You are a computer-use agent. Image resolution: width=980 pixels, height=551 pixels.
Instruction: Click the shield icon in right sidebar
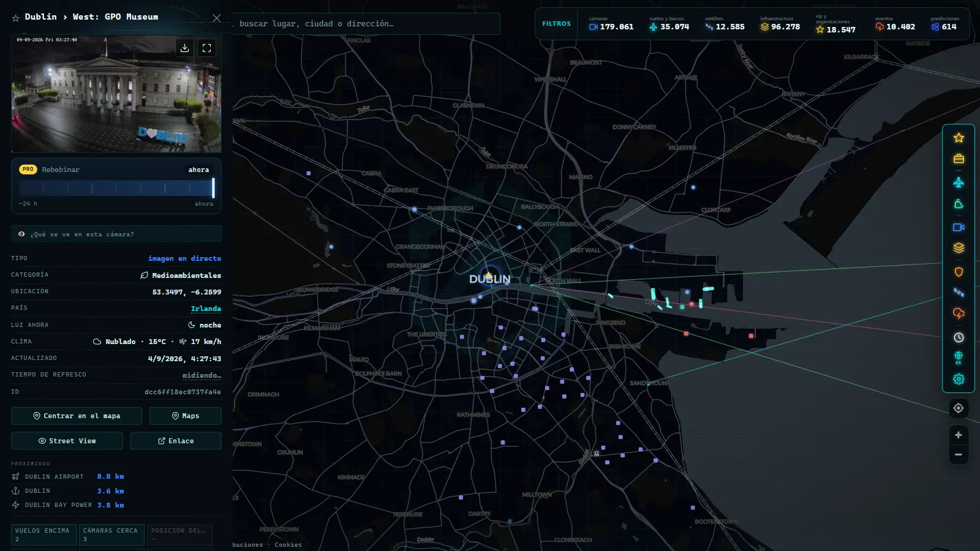[959, 272]
